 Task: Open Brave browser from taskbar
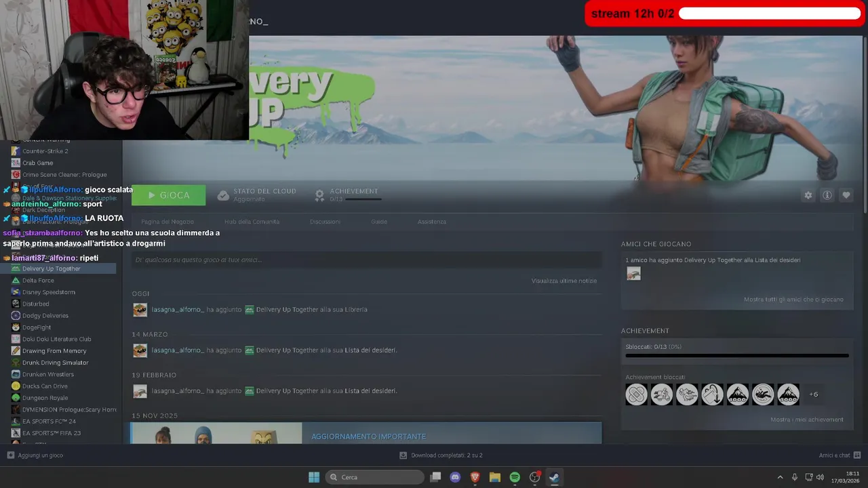pos(475,477)
